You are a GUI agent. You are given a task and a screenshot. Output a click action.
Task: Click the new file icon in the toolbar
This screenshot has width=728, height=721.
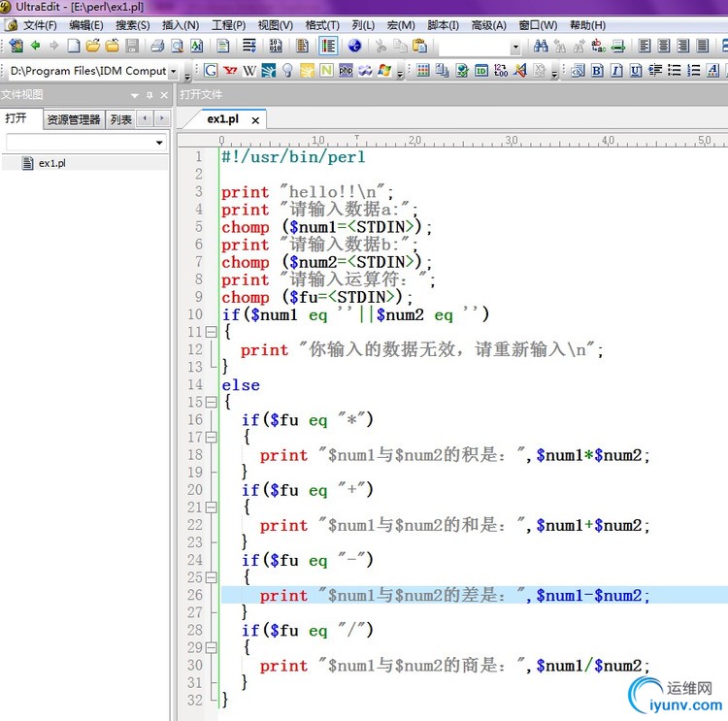pos(74,46)
